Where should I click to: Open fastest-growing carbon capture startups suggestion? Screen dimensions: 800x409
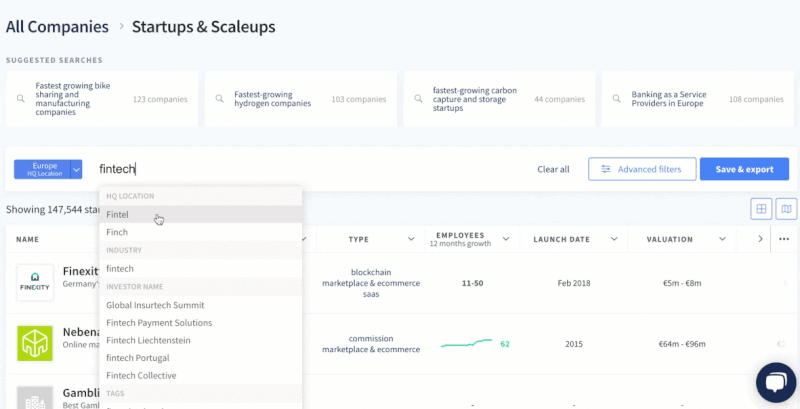pos(499,99)
